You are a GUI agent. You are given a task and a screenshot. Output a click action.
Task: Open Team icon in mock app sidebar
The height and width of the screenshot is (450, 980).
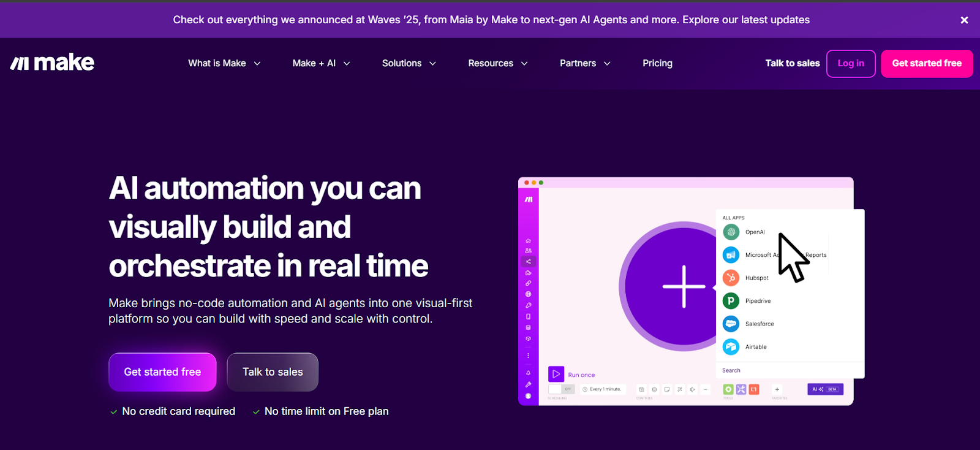click(528, 251)
